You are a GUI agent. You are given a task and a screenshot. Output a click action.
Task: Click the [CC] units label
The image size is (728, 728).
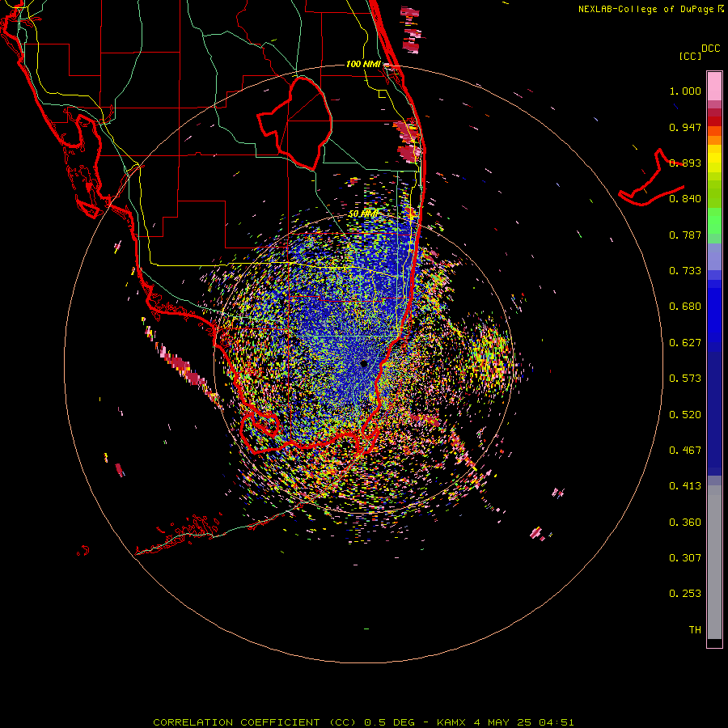pos(690,56)
